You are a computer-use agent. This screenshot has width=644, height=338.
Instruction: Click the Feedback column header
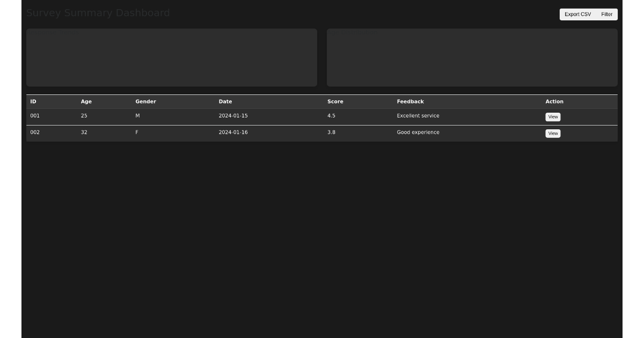410,101
